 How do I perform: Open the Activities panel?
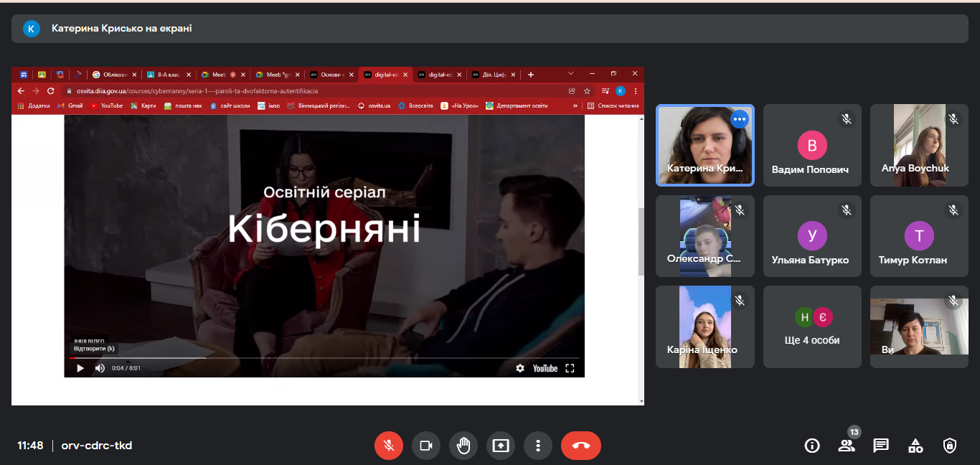tap(915, 446)
